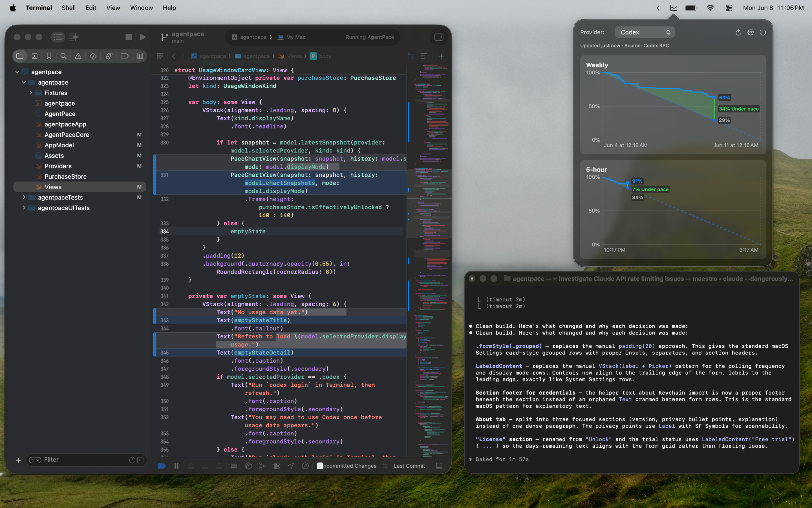Click the Step Out debug icon

[x=219, y=466]
